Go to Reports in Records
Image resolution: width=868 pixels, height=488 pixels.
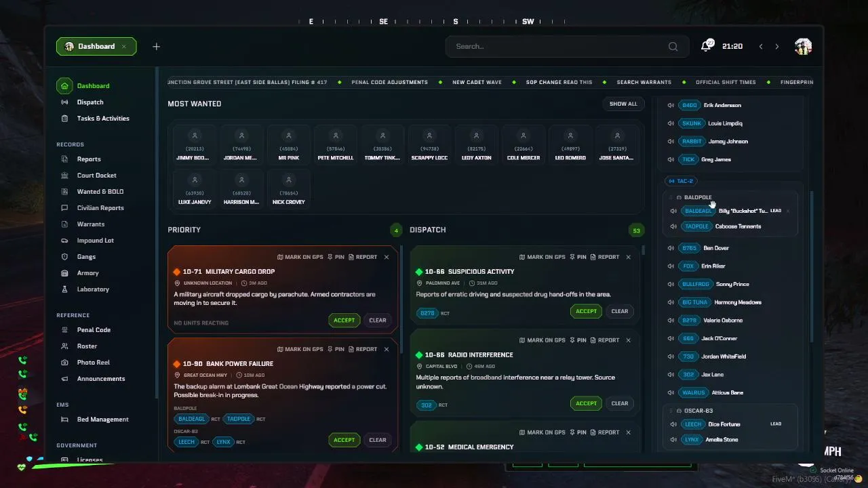89,159
